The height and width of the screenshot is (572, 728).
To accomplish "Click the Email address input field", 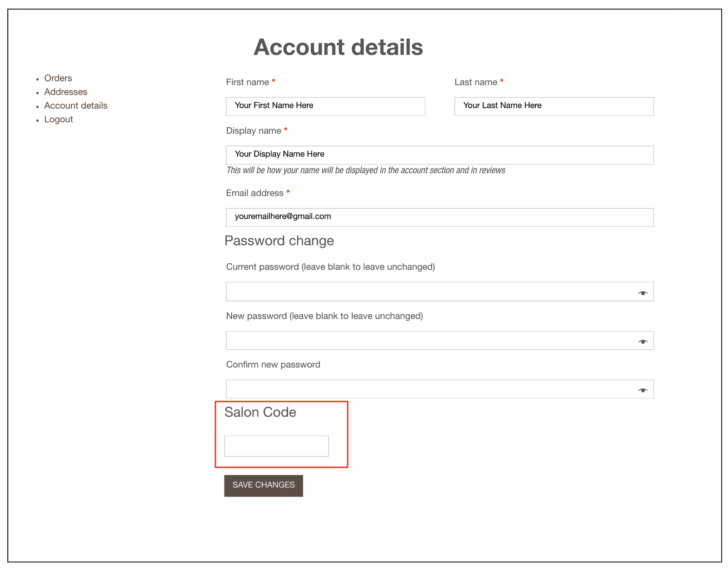I will 439,217.
